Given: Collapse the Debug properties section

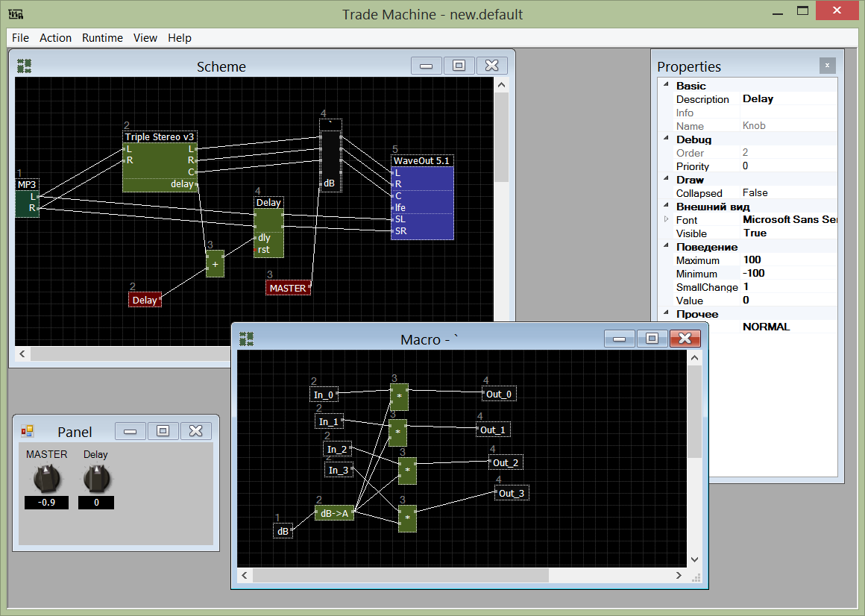Looking at the screenshot, I should pyautogui.click(x=666, y=139).
